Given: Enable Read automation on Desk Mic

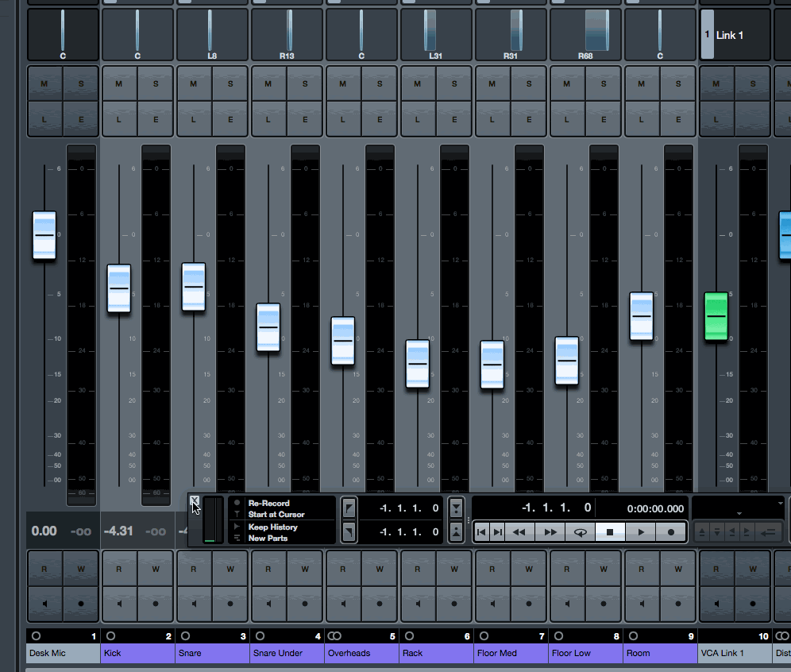Looking at the screenshot, I should point(44,569).
